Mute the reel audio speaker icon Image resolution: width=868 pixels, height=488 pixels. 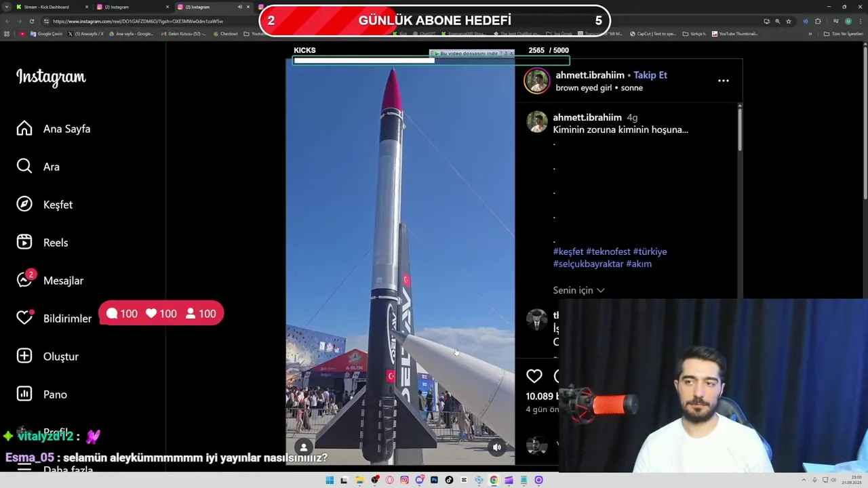[x=497, y=447]
